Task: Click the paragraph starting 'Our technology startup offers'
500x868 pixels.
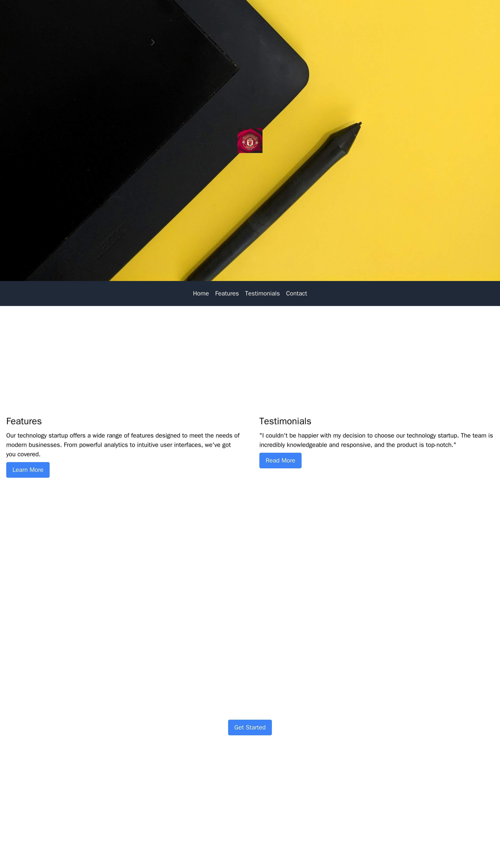Action: 123,445
